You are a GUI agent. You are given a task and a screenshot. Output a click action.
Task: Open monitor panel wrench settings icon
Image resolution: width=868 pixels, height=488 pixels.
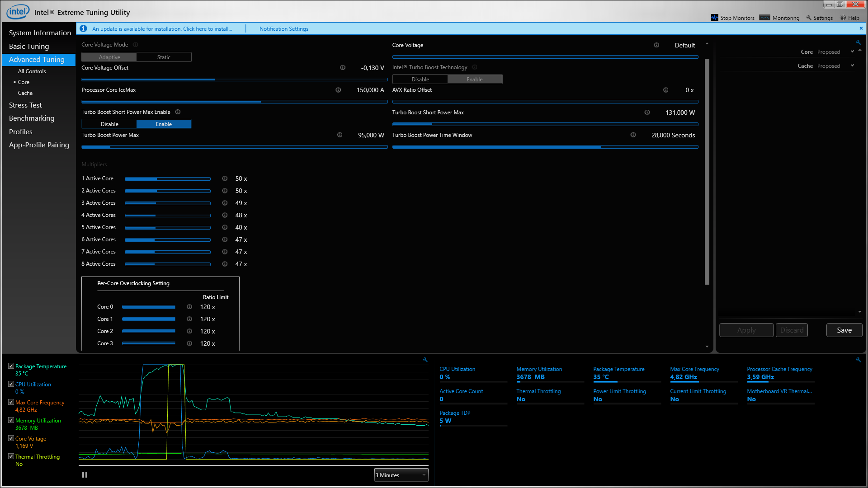pyautogui.click(x=858, y=360)
